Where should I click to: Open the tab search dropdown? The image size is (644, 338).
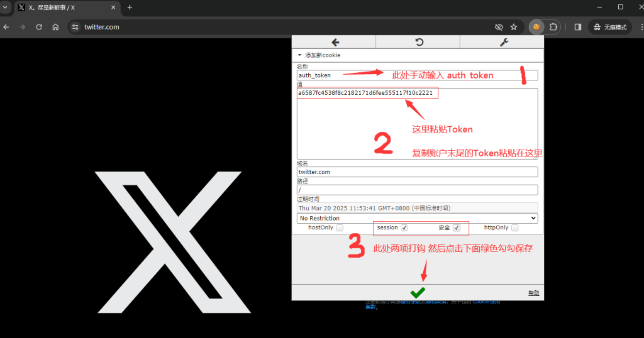(x=5, y=8)
